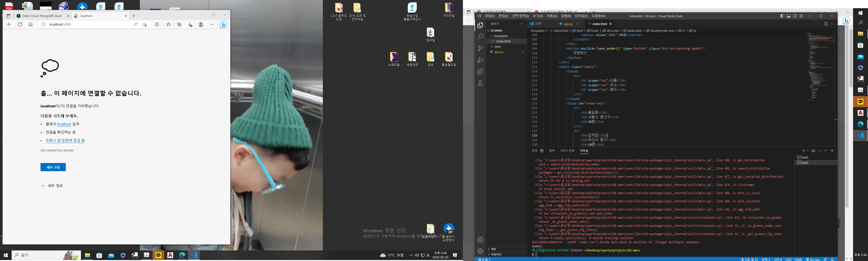Open the Extensions view

pos(480,72)
